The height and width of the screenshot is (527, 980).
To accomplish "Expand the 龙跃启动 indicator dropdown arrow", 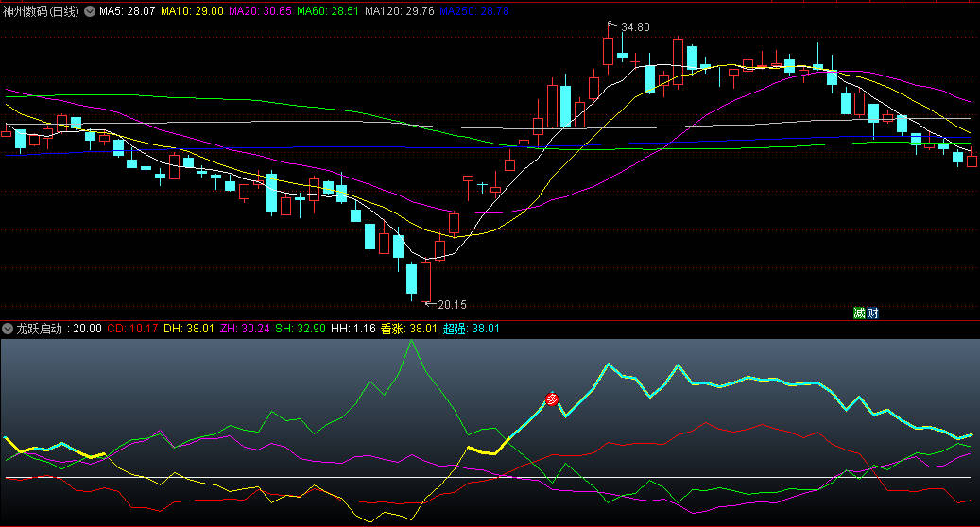I will click(8, 329).
